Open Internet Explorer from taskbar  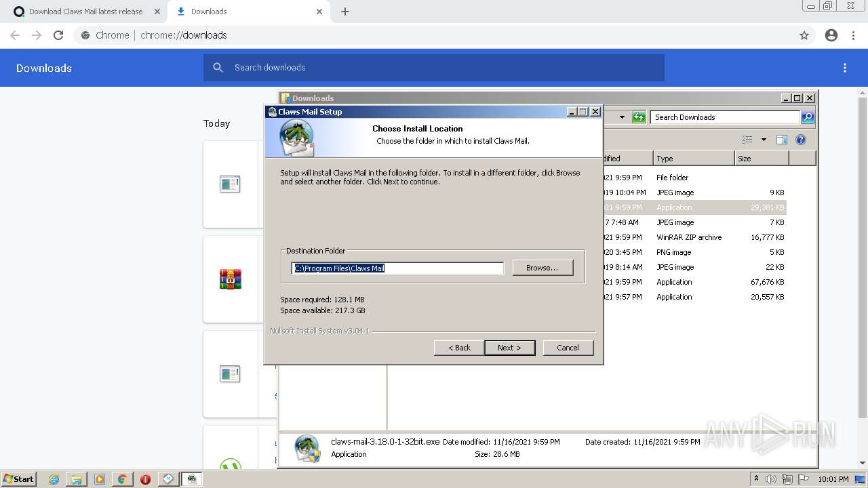[54, 479]
